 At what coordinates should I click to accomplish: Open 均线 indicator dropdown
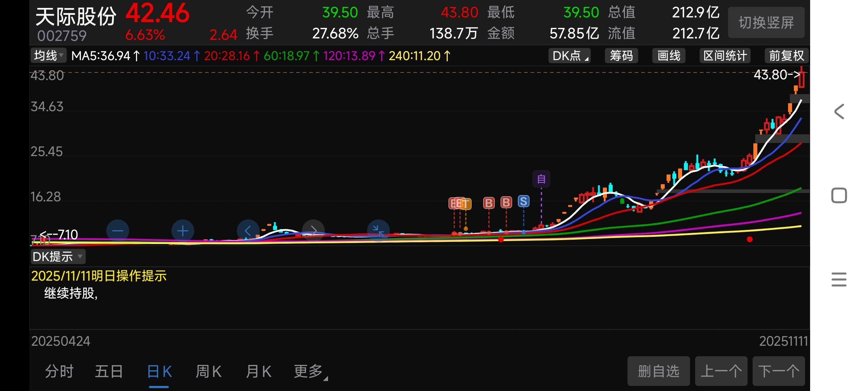[48, 56]
